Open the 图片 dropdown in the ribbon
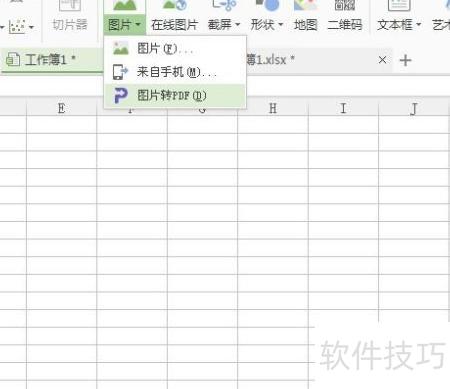450x389 pixels. pyautogui.click(x=125, y=25)
